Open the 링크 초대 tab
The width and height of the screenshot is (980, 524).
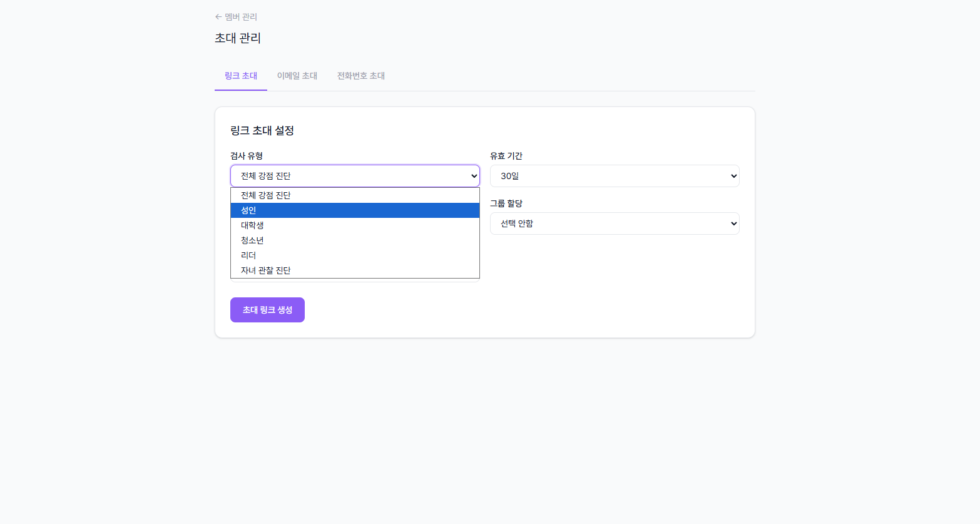240,75
